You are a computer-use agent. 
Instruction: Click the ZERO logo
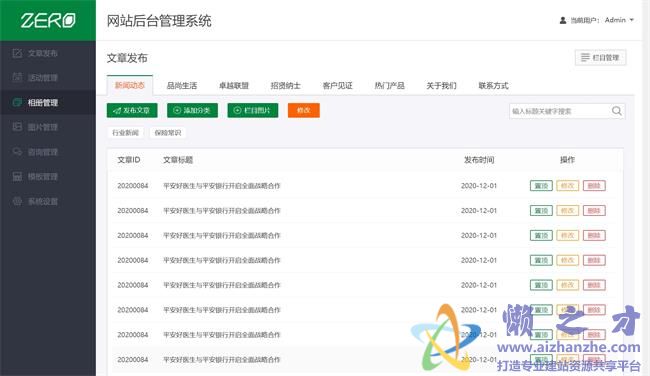(48, 20)
